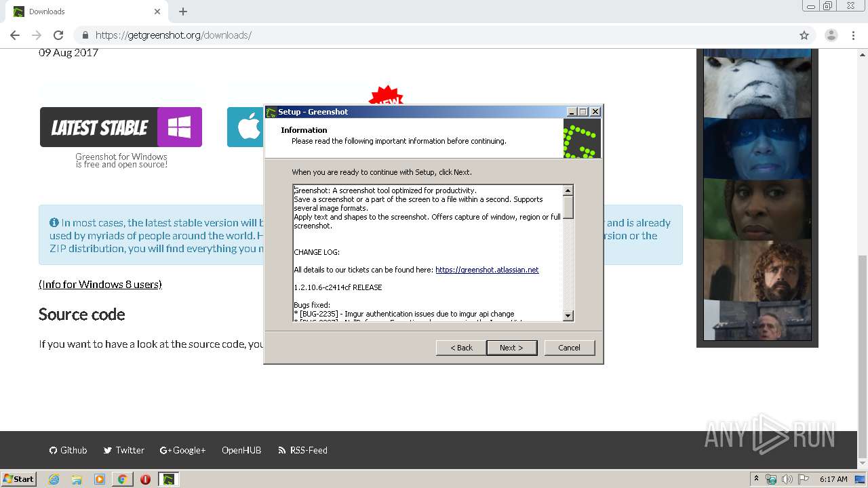Click the Chrome back arrow

15,35
